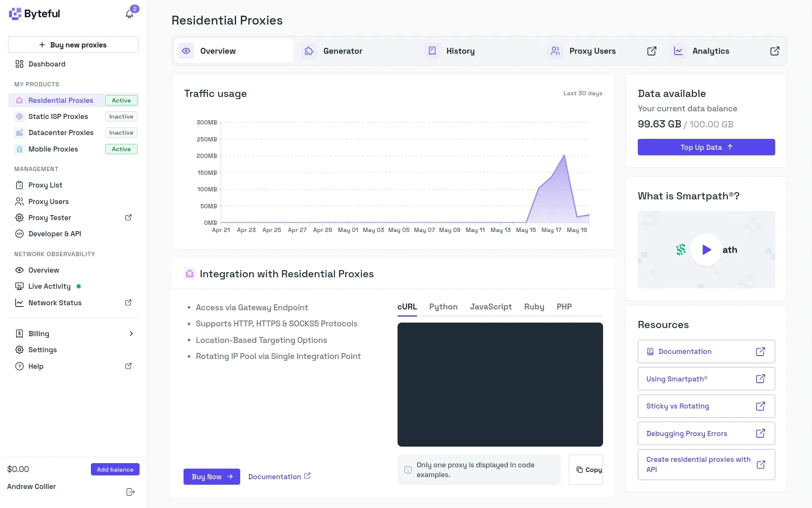
Task: Select the PHP code tab
Action: (564, 306)
